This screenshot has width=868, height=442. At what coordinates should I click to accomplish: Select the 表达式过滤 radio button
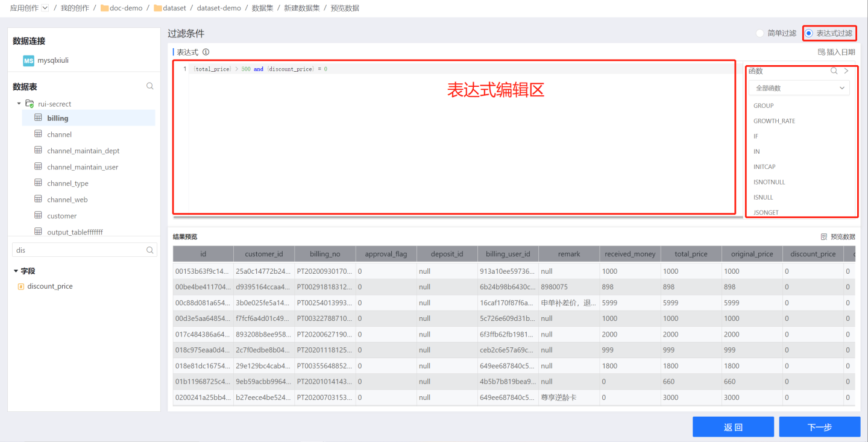tap(809, 33)
